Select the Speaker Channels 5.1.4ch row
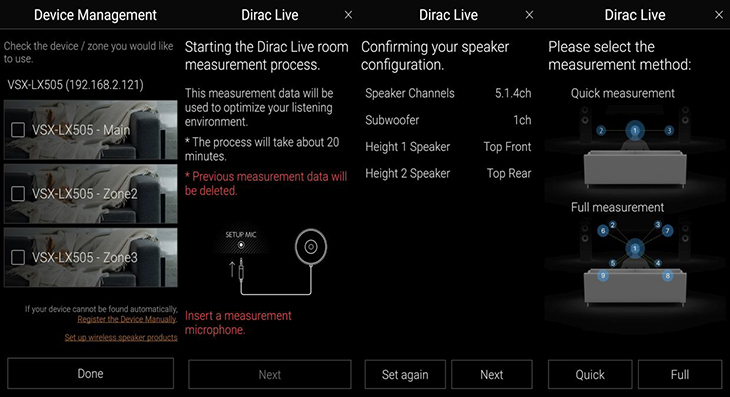730x397 pixels. 448,94
